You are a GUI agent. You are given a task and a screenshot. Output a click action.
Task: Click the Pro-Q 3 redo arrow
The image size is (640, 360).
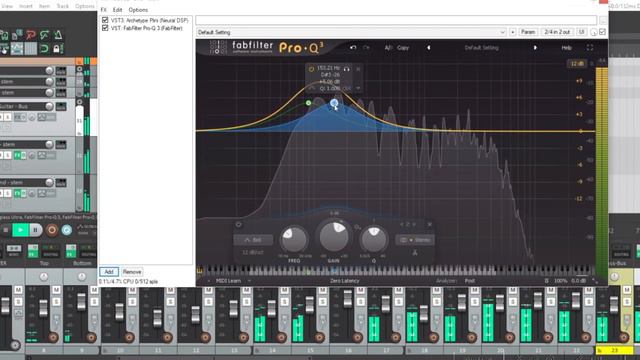pyautogui.click(x=366, y=48)
